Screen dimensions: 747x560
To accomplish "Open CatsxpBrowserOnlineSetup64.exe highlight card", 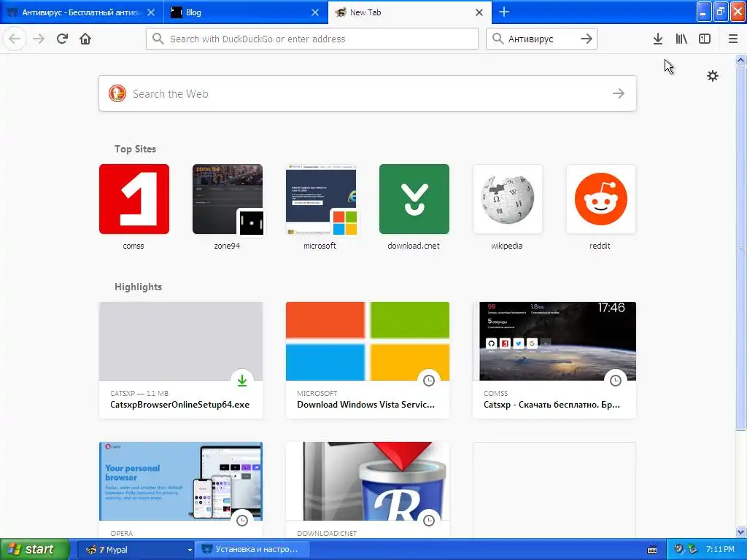I will (181, 360).
